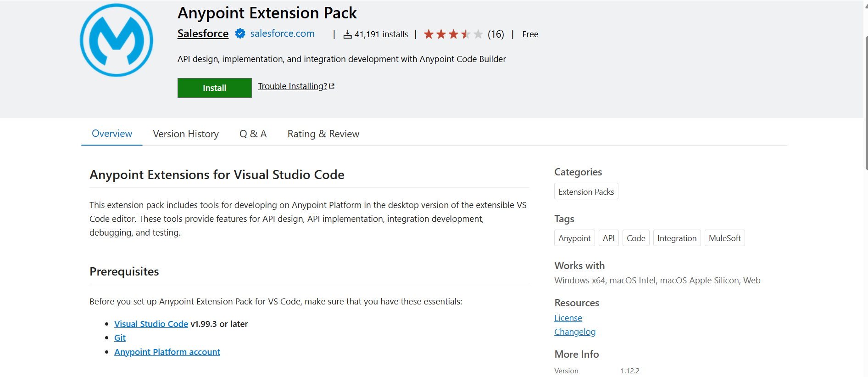Open the Q & A tab
The height and width of the screenshot is (377, 868).
coord(253,134)
